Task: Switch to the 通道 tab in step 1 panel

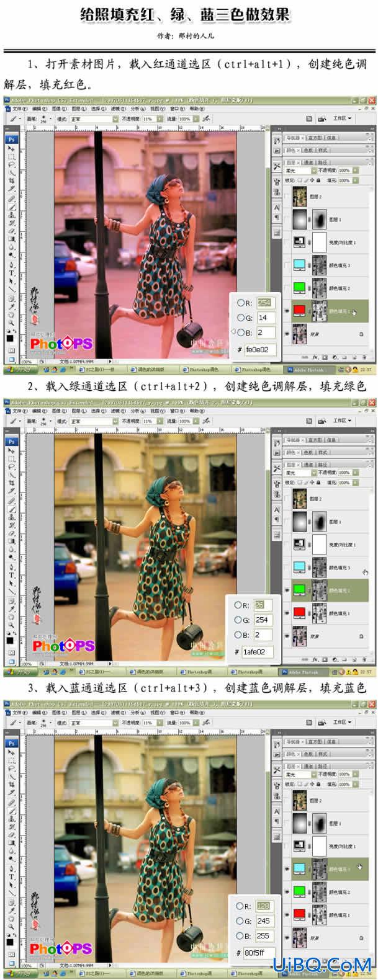Action: point(308,163)
